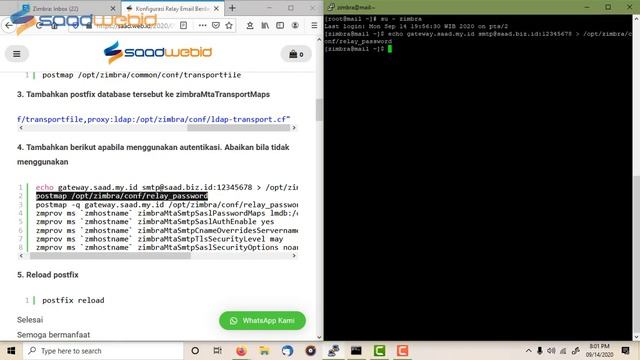Open Cortana circle icon in taskbar

click(x=195, y=351)
